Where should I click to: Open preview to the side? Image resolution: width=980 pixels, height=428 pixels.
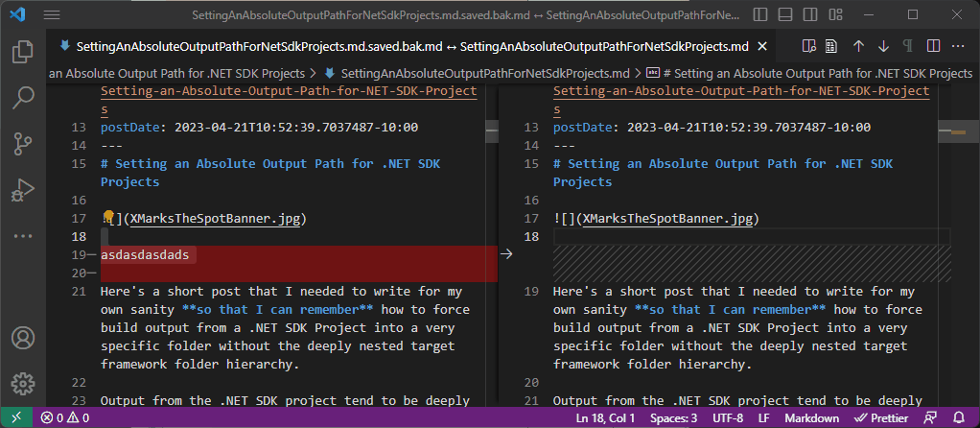pyautogui.click(x=809, y=46)
